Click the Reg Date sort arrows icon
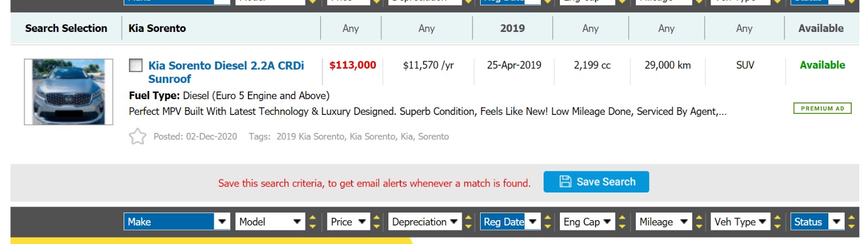The width and height of the screenshot is (868, 244). [548, 222]
